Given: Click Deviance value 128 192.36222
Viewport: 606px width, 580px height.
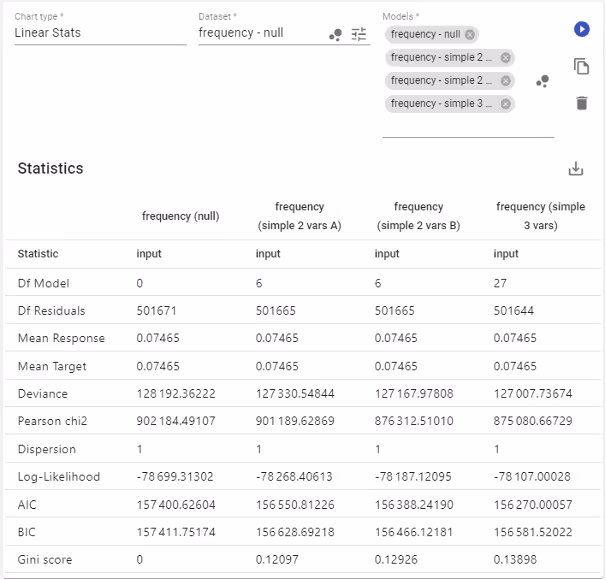Looking at the screenshot, I should pos(176,394).
